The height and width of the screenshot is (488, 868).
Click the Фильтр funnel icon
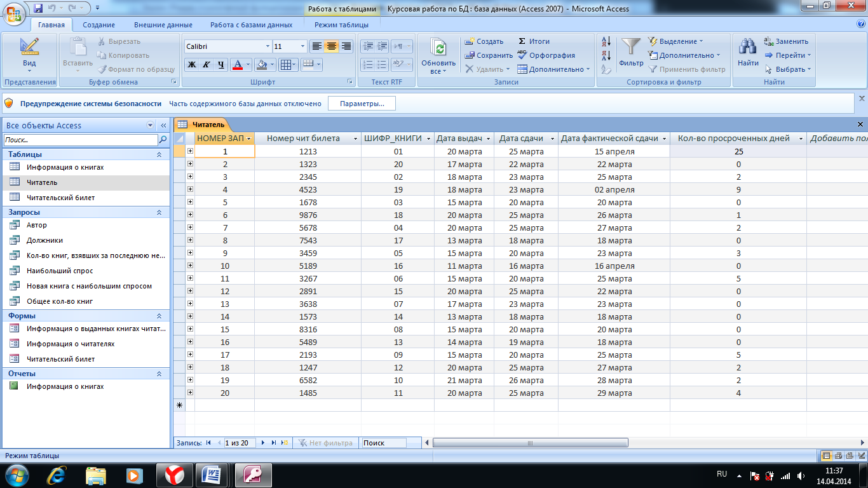tap(631, 47)
